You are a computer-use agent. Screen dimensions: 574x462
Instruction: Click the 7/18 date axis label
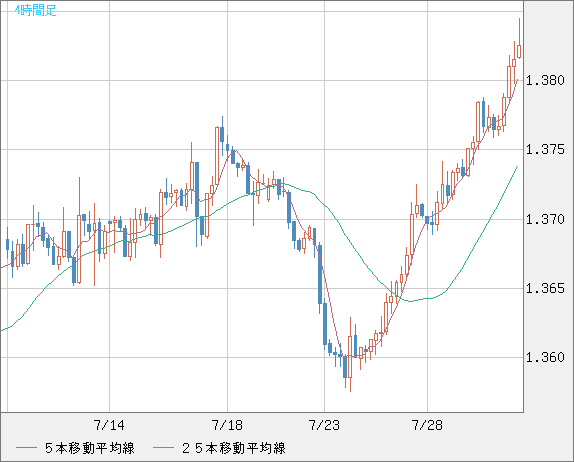227,425
